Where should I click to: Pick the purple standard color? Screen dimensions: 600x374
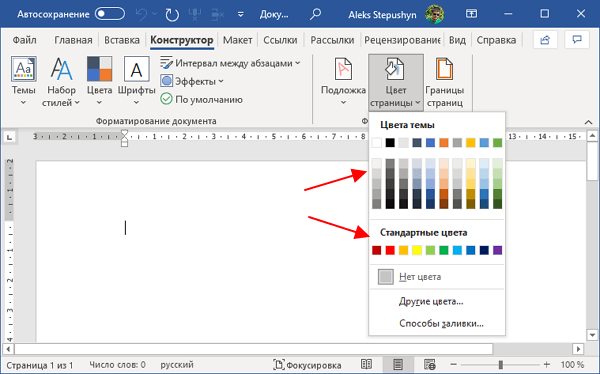497,250
